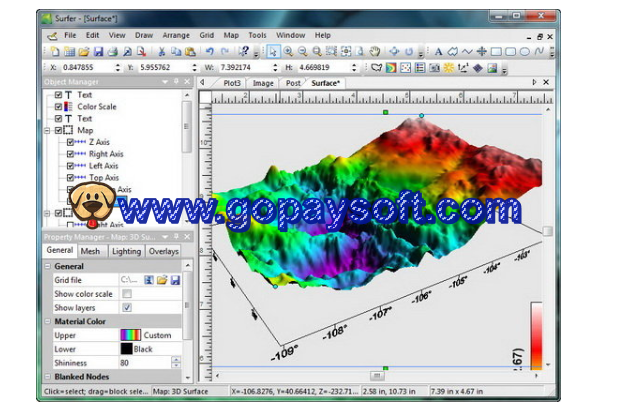Switch to the Overlays properties tab

164,251
